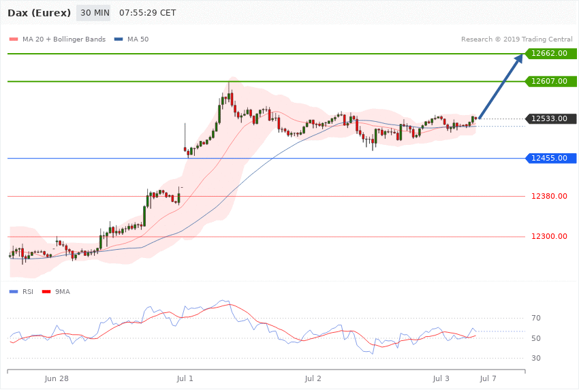Click the RSI 30 level label
Viewport: 579px width, 392px height.
click(536, 358)
